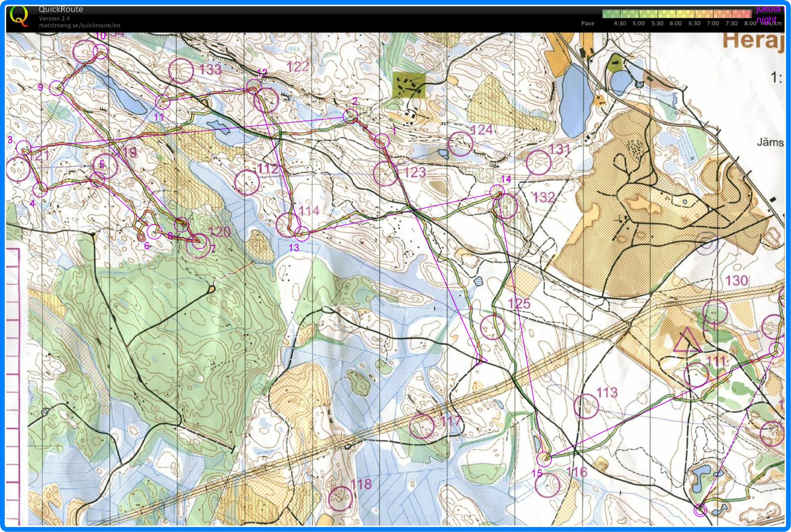791x532 pixels.
Task: Select the 8:00 pace value
Action: (x=750, y=23)
